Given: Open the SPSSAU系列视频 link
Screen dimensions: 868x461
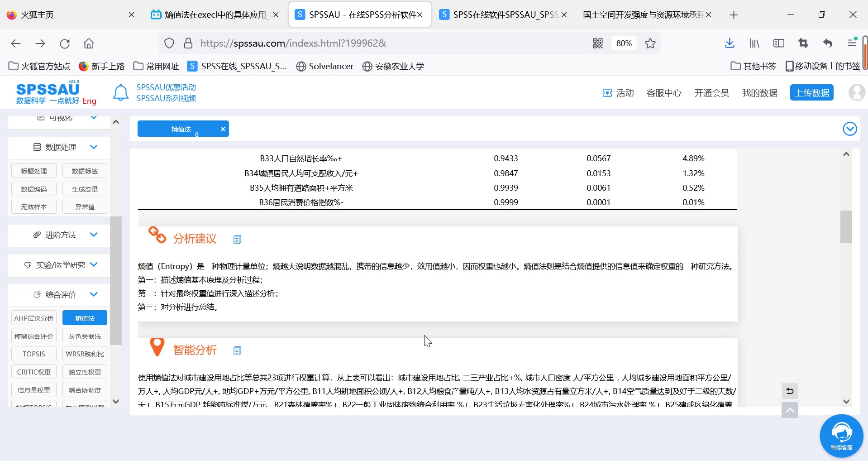Looking at the screenshot, I should click(166, 98).
